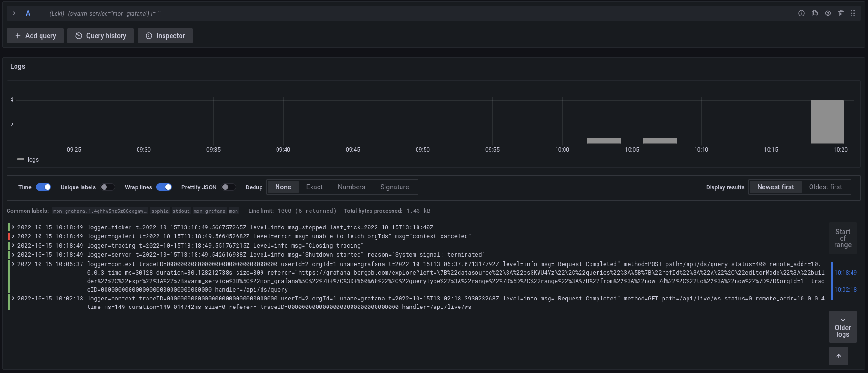This screenshot has width=868, height=373.
Task: Open the query Inspector
Action: (x=165, y=36)
